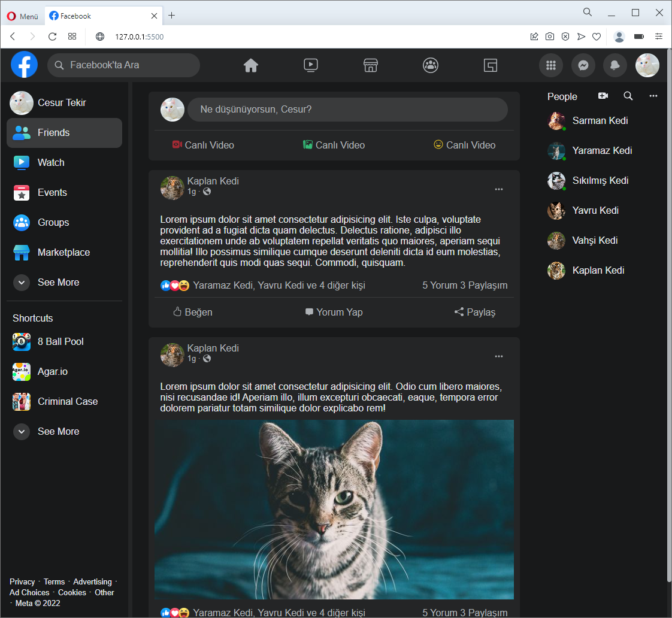Open the People panel options ellipsis
This screenshot has height=618, width=672.
(x=653, y=95)
